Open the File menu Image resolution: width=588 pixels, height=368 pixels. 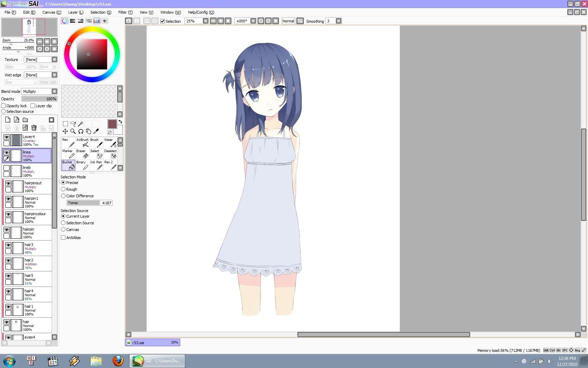coord(10,12)
